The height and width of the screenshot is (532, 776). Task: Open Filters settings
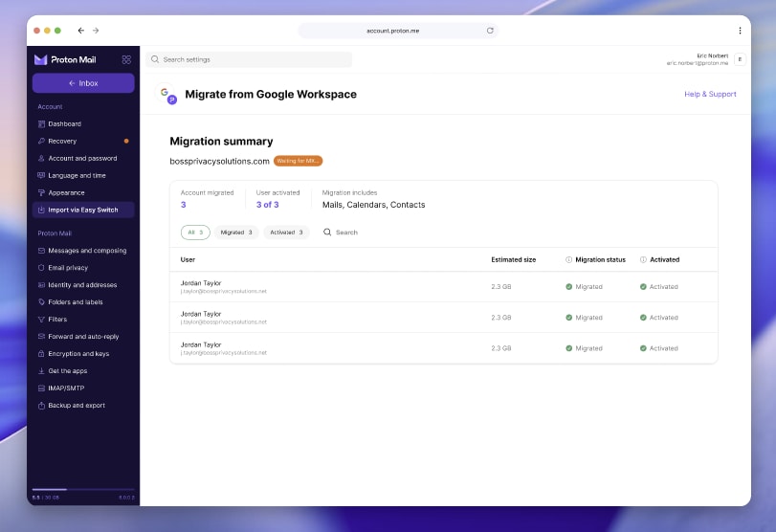pyautogui.click(x=83, y=320)
